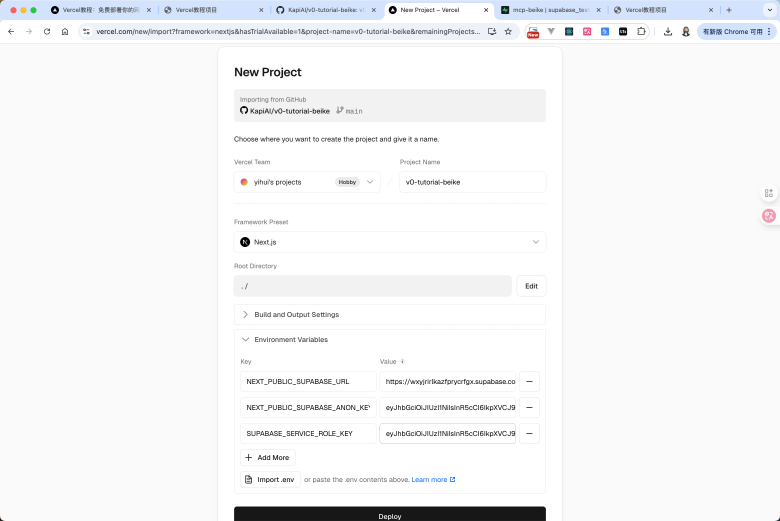This screenshot has height=521, width=780.
Task: Open the Chrome downloads icon
Action: (667, 31)
